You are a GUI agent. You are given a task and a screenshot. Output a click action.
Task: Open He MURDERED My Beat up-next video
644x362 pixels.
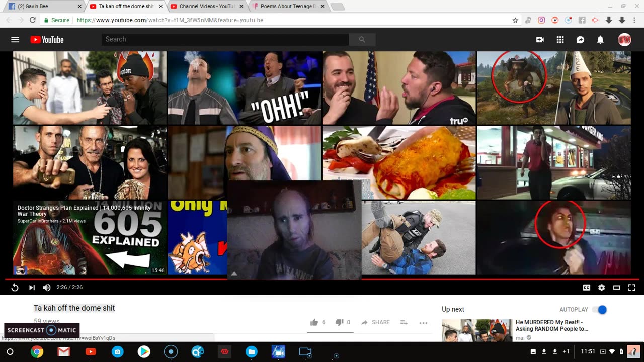coord(551,325)
